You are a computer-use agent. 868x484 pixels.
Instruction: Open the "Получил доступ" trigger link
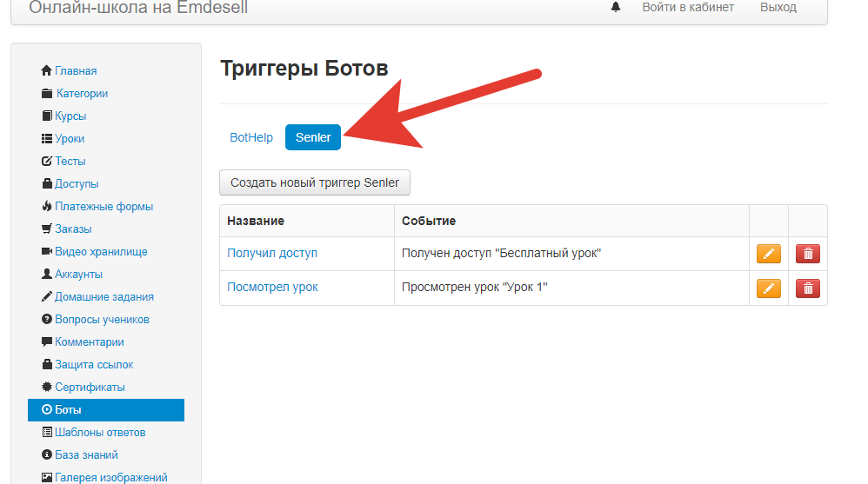pyautogui.click(x=272, y=253)
